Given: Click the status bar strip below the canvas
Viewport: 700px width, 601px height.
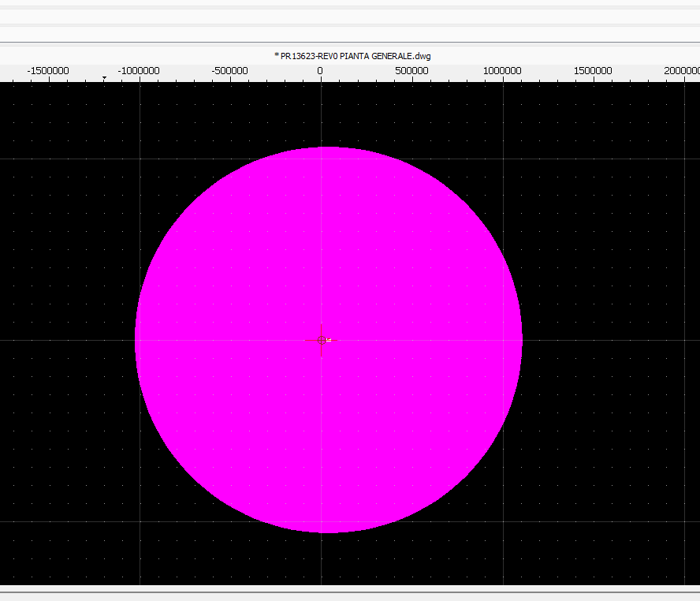Looking at the screenshot, I should (350, 595).
